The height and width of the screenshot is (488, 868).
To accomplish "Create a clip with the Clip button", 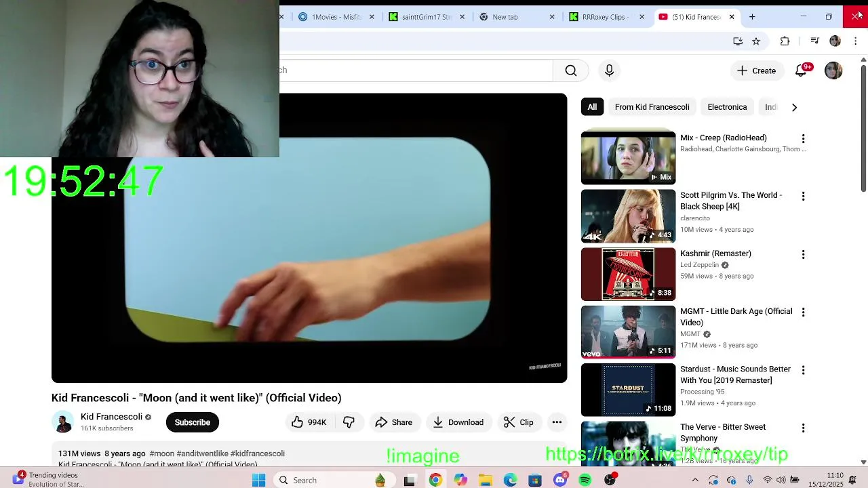I will [519, 422].
